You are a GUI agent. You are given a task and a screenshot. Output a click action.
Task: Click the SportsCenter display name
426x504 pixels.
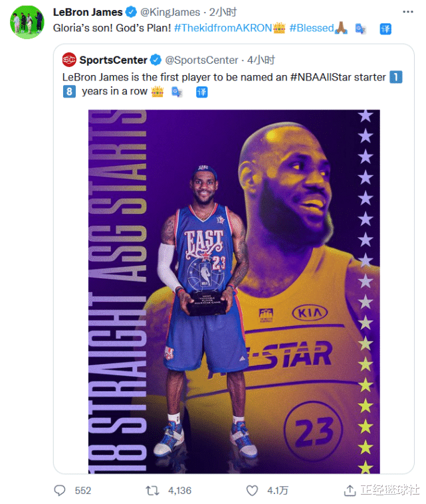[113, 60]
